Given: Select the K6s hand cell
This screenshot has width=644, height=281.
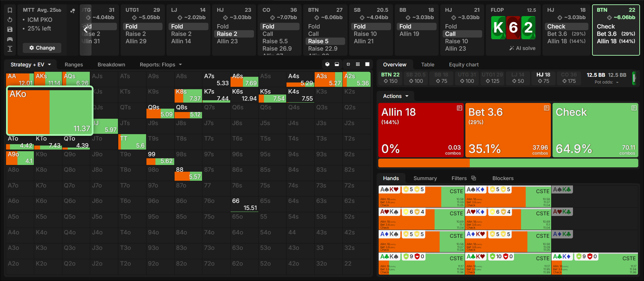Looking at the screenshot, I should [244, 95].
